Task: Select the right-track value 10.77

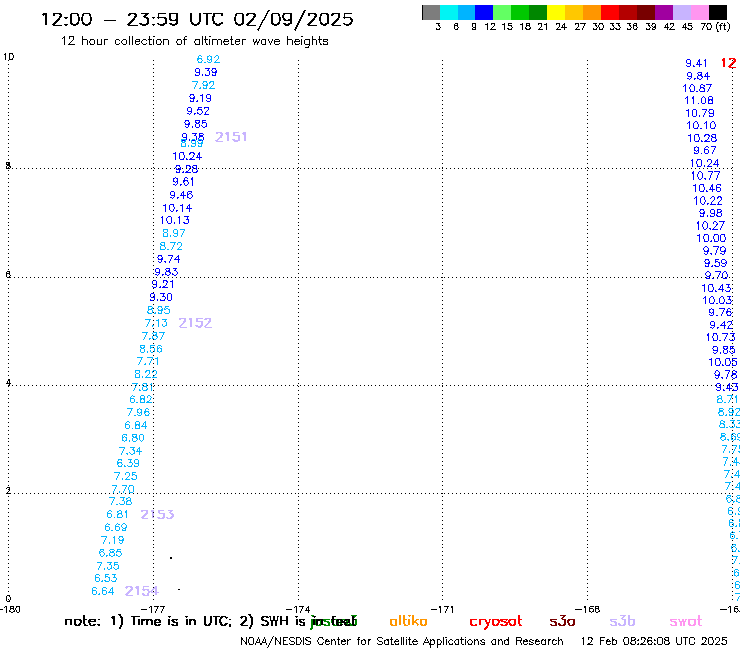Action: [706, 176]
